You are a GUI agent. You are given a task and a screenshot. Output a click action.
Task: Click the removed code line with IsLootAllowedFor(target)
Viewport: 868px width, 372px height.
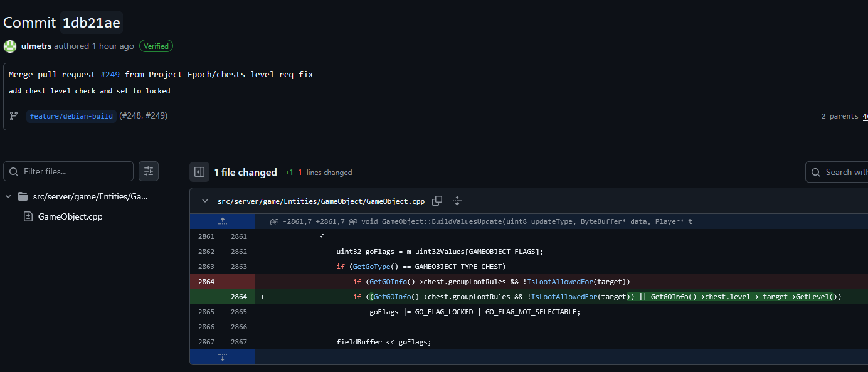coord(492,282)
